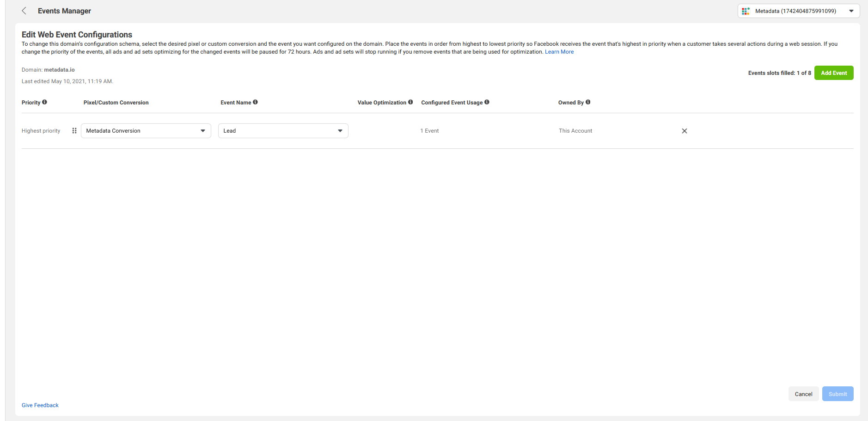Click the "This Account" owner text
The width and height of the screenshot is (868, 421).
(575, 131)
